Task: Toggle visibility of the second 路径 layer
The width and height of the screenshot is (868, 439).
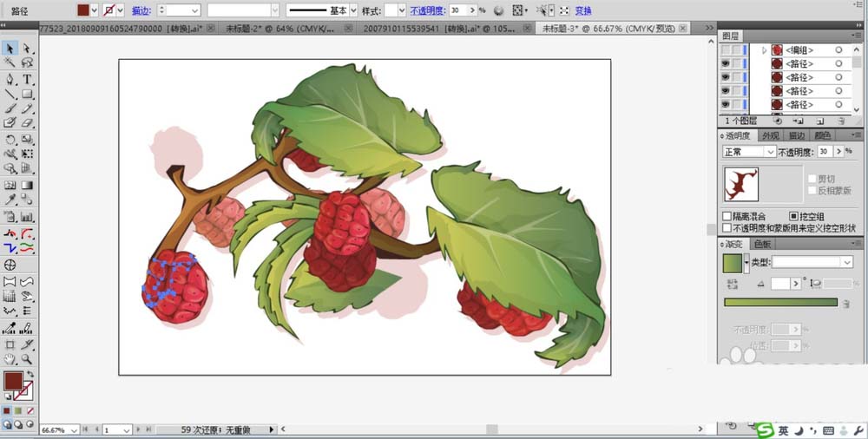Action: [x=725, y=77]
